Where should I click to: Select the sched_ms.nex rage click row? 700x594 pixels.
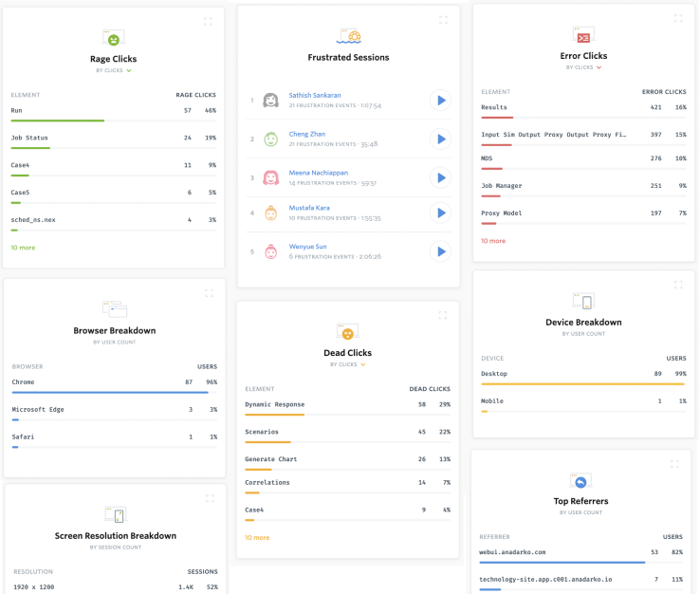[x=114, y=223]
